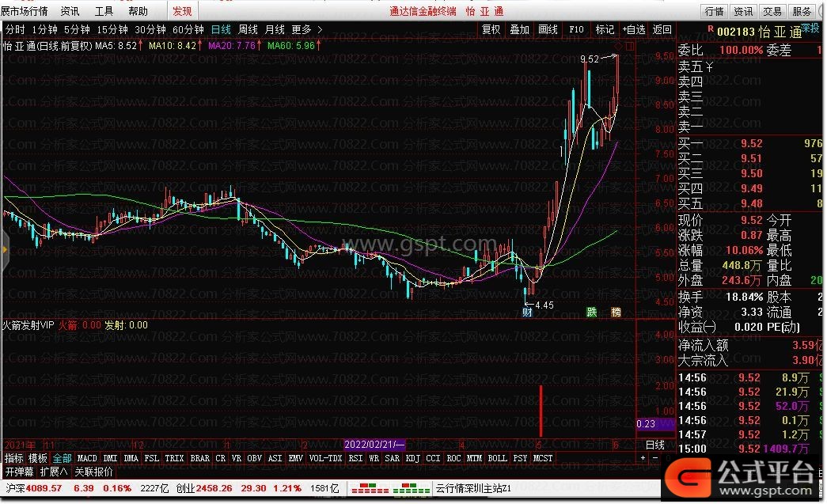Click the 火箭发射VIP indicator title

click(28, 325)
